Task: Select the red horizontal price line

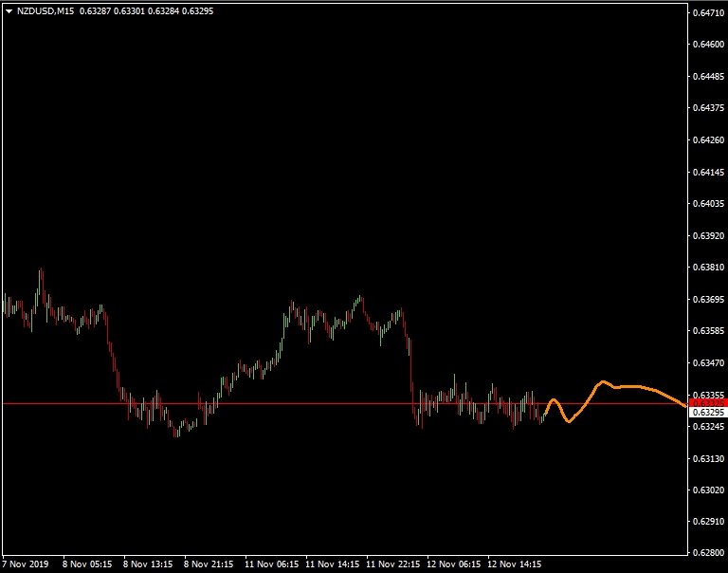Action: 284,403
